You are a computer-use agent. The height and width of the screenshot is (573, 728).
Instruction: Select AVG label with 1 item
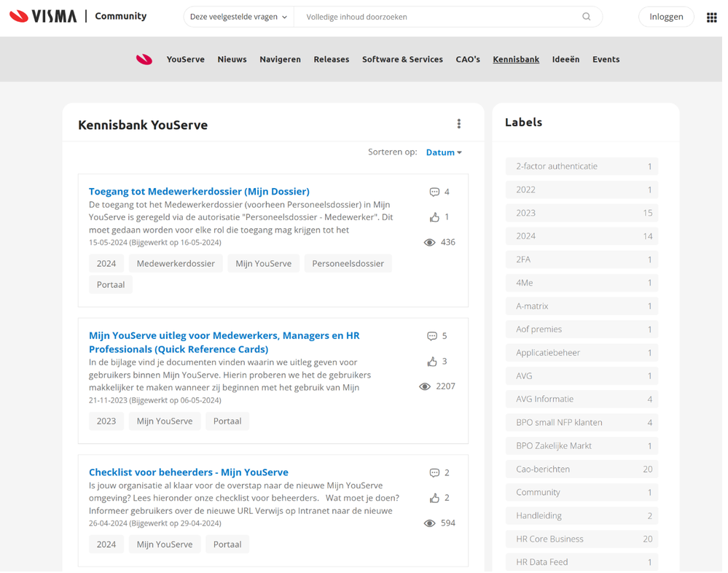(582, 375)
